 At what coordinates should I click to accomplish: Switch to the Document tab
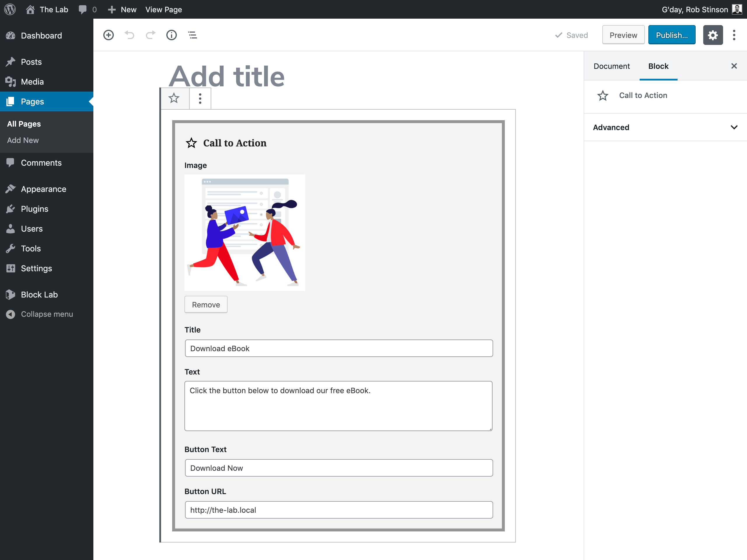click(x=612, y=66)
